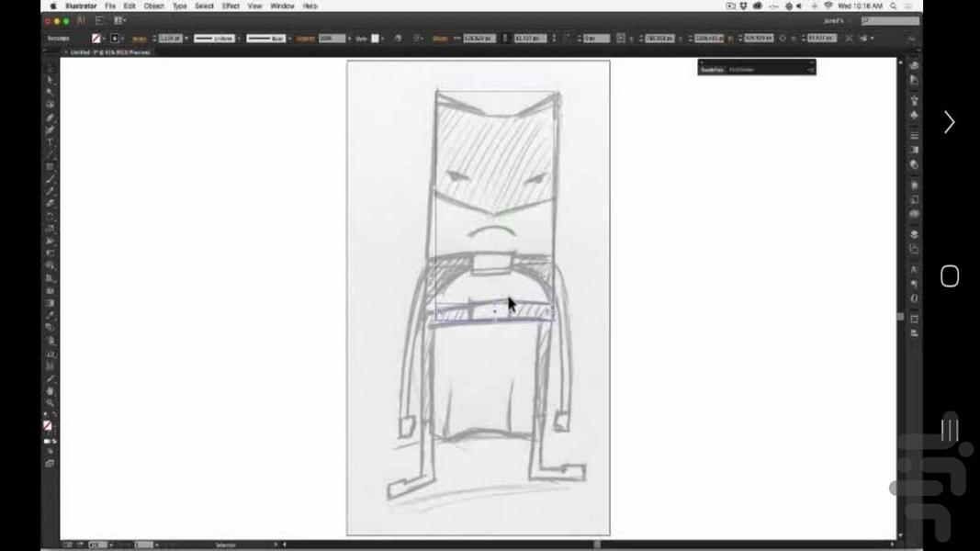
Task: Click the Fill box in the tools panel
Action: coord(48,425)
